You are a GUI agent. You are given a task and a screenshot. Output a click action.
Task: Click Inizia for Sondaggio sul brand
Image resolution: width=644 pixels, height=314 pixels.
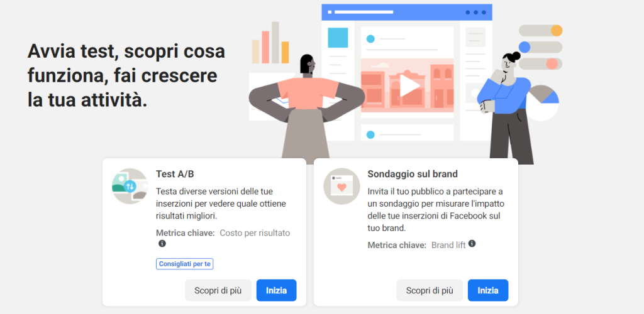(488, 291)
